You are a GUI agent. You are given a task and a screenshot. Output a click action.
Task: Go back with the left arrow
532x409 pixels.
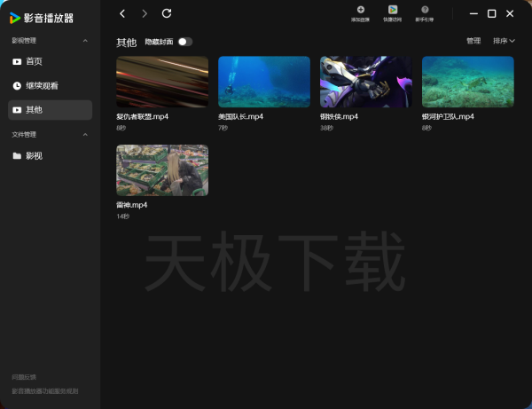(x=122, y=13)
